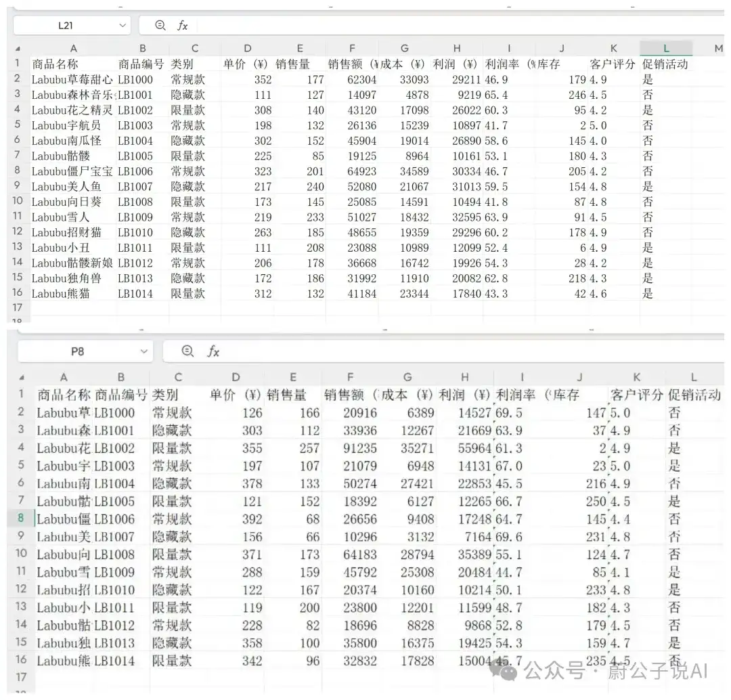Select row 16 header in the lower sheet
This screenshot has height=700, width=731.
coord(21,659)
